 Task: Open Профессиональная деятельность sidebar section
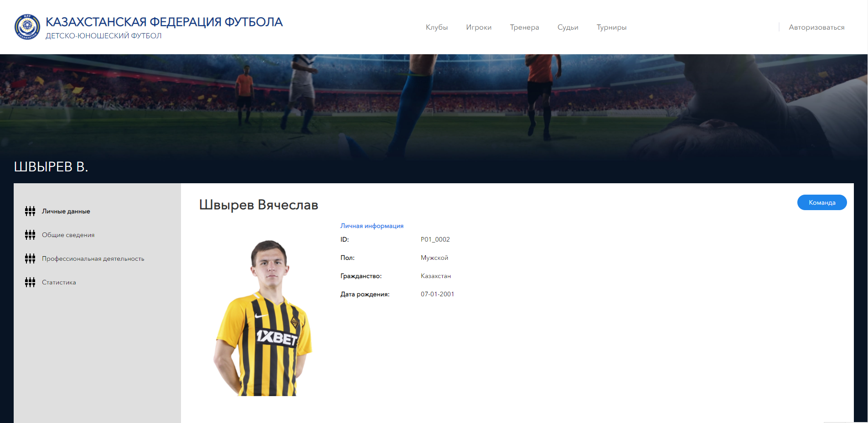(x=93, y=258)
